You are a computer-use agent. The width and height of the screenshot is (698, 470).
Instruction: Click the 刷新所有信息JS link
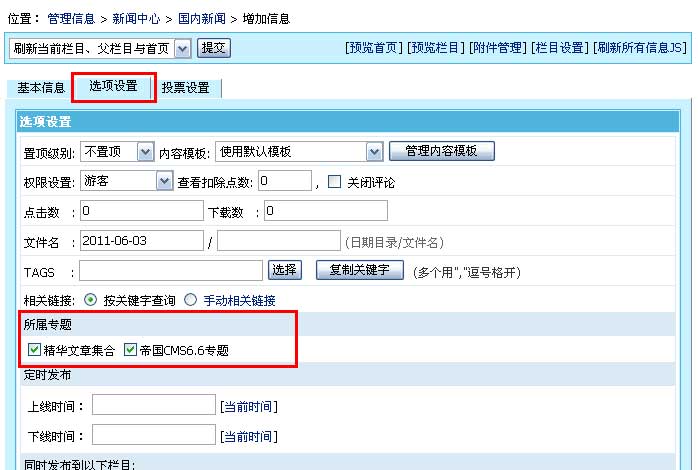pos(640,47)
